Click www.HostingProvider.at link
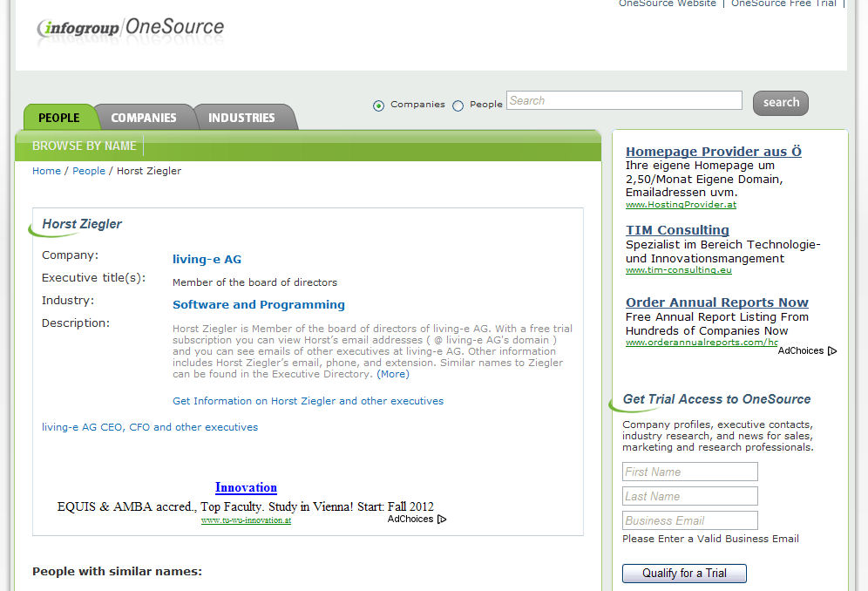868x591 pixels. coord(681,204)
